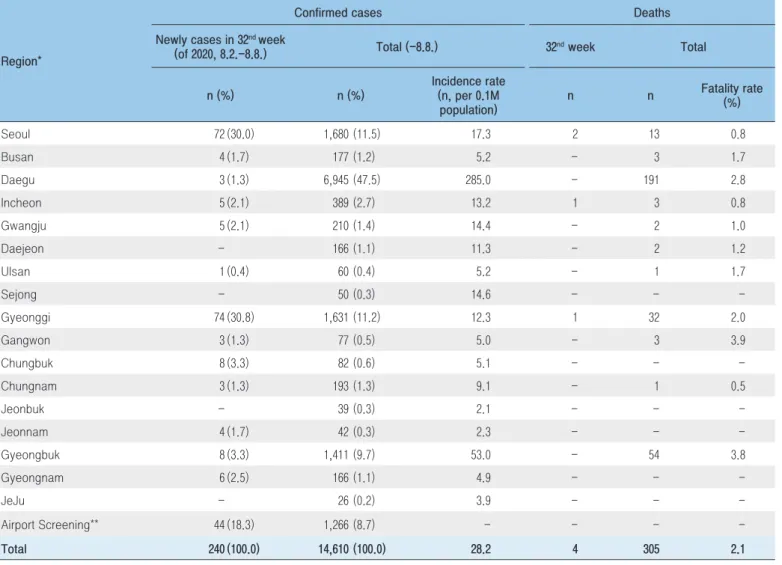Select Ulsan total '60 (0.4)'
Screen dimensions: 782x565
(356, 272)
